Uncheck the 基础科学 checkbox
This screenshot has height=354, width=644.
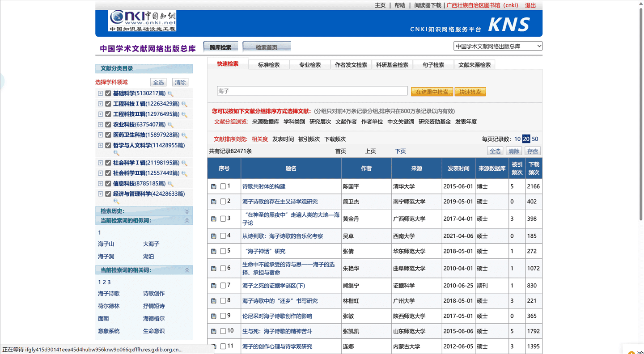point(108,93)
